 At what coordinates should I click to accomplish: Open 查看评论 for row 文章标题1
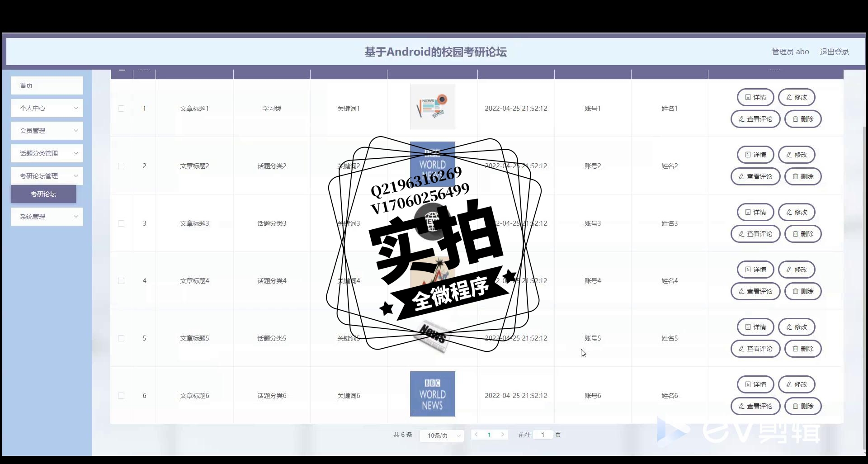click(x=755, y=119)
